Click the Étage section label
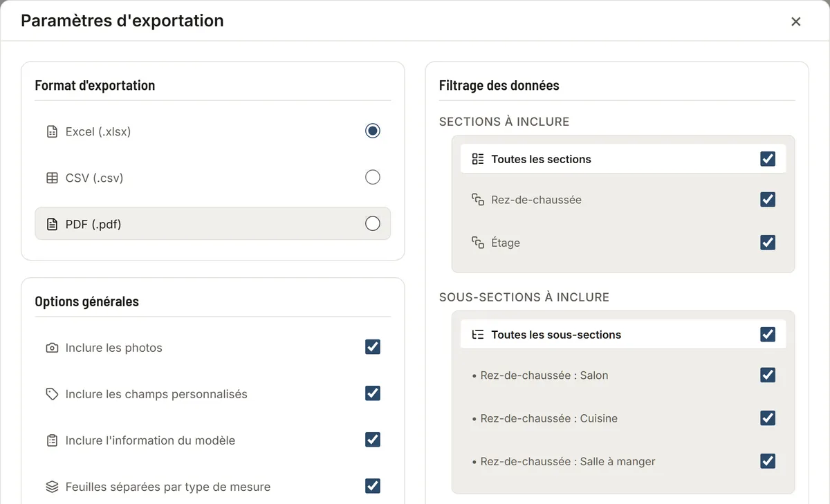830x504 pixels. pyautogui.click(x=506, y=243)
